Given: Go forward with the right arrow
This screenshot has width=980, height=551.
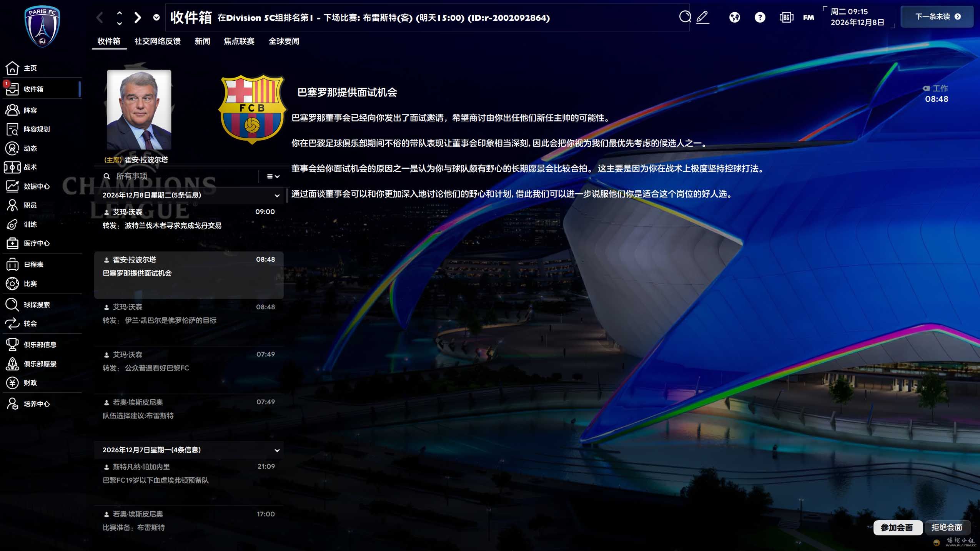Looking at the screenshot, I should [x=138, y=17].
